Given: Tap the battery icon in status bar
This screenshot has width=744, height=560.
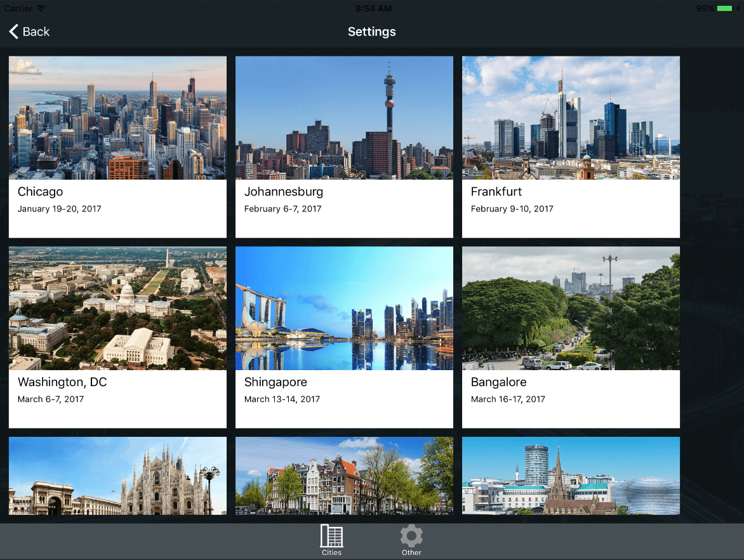Looking at the screenshot, I should [724, 8].
